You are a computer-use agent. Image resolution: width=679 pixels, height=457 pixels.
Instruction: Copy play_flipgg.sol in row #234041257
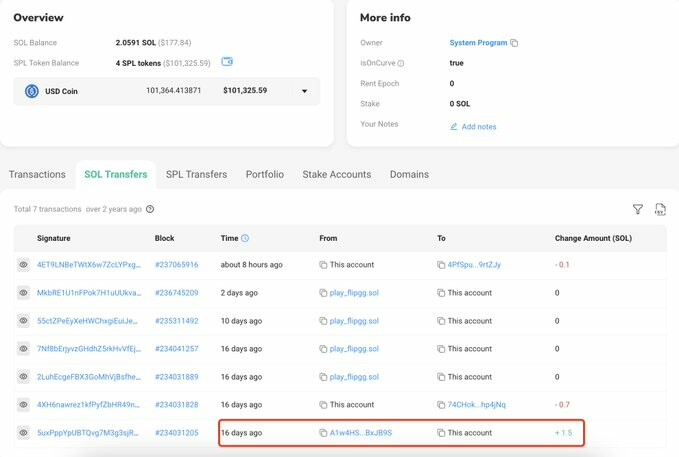(x=323, y=349)
